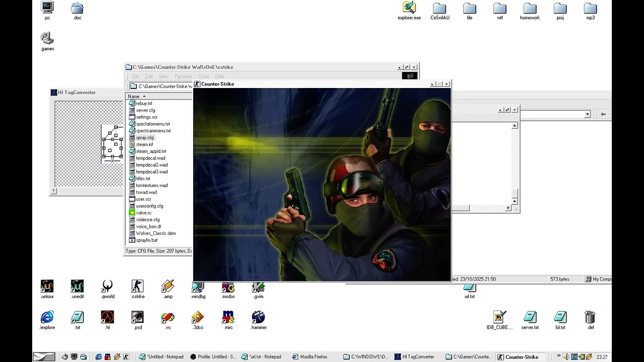Open File menu in cstrike Explorer window
Viewport: 644px width, 362px height.
[136, 76]
